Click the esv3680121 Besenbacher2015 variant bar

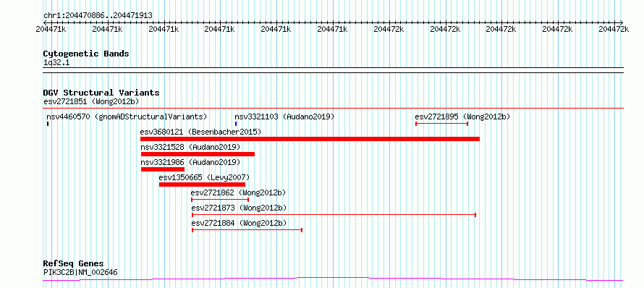(310, 139)
